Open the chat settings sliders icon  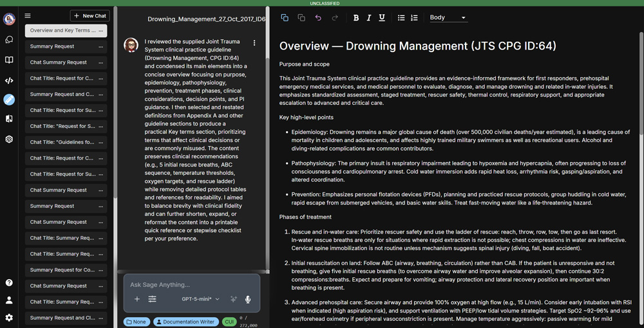point(152,299)
